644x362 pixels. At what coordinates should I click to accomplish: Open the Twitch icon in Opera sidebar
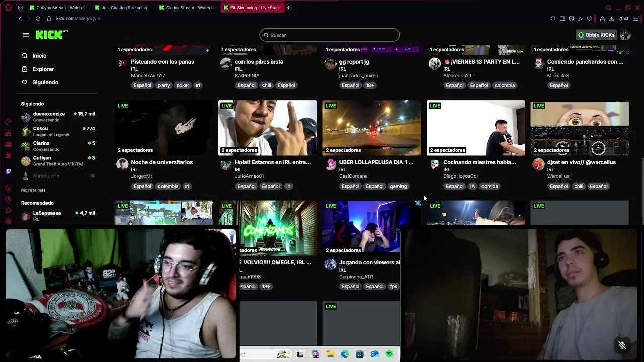point(8,172)
